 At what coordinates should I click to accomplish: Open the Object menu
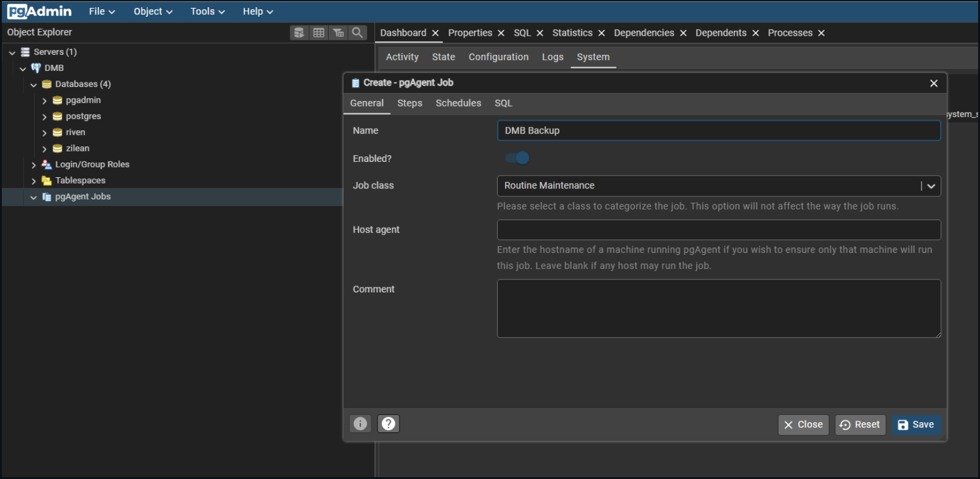(x=153, y=11)
